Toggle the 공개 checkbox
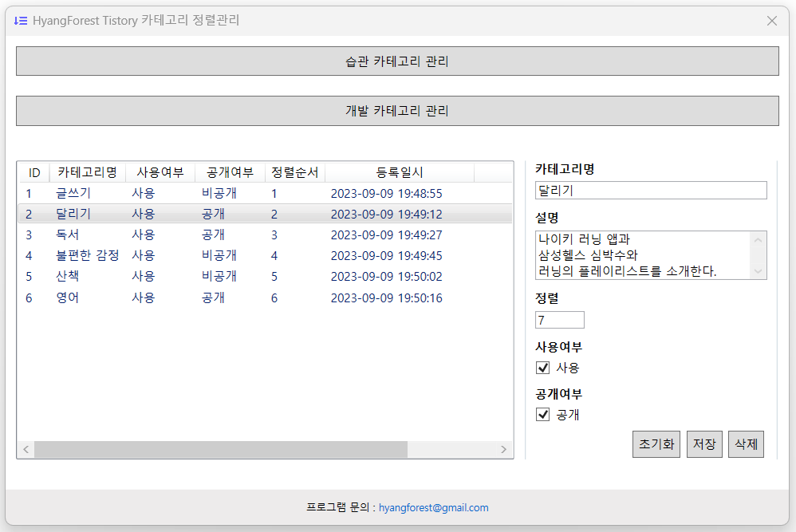This screenshot has width=796, height=532. pos(542,414)
